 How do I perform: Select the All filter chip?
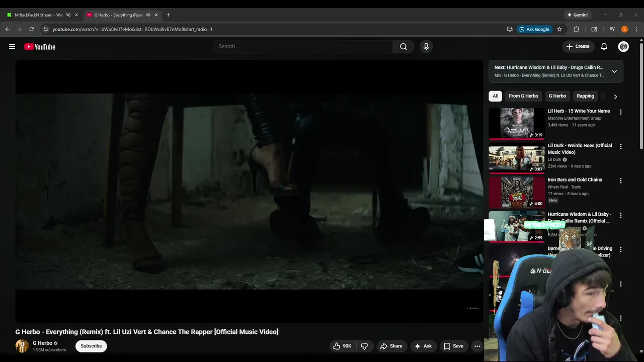click(495, 96)
